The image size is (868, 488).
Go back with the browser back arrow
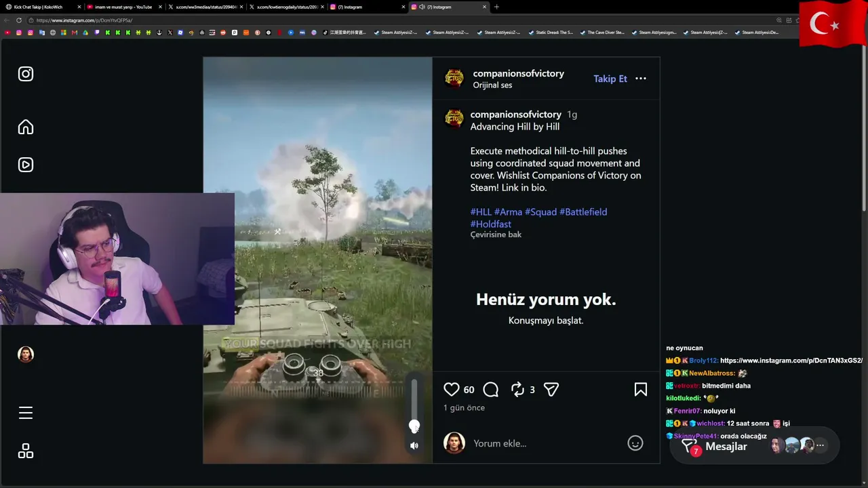point(7,20)
